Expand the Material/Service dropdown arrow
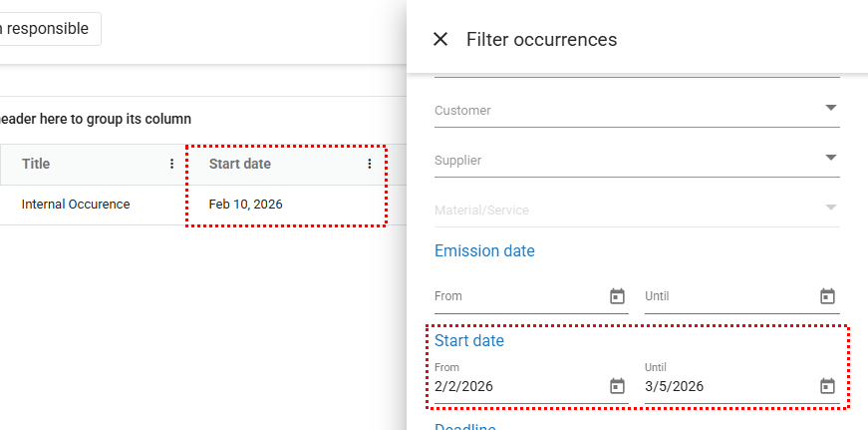This screenshot has height=430, width=868. (x=830, y=208)
